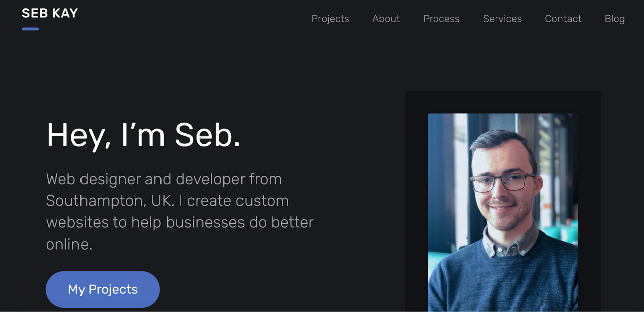Image resolution: width=644 pixels, height=312 pixels.
Task: Click the "Hey, I'm Seb." headline
Action: 143,135
